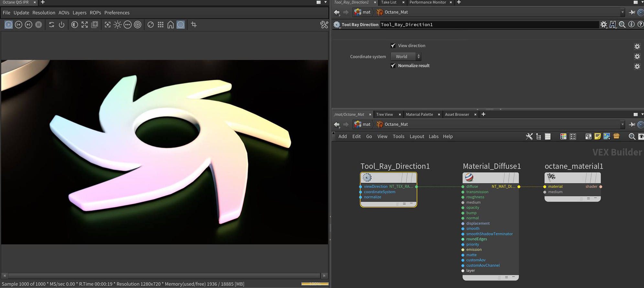Viewport: 644px width, 288px height.
Task: Click the grid dots icon in IPR toolbar
Action: pos(160,25)
